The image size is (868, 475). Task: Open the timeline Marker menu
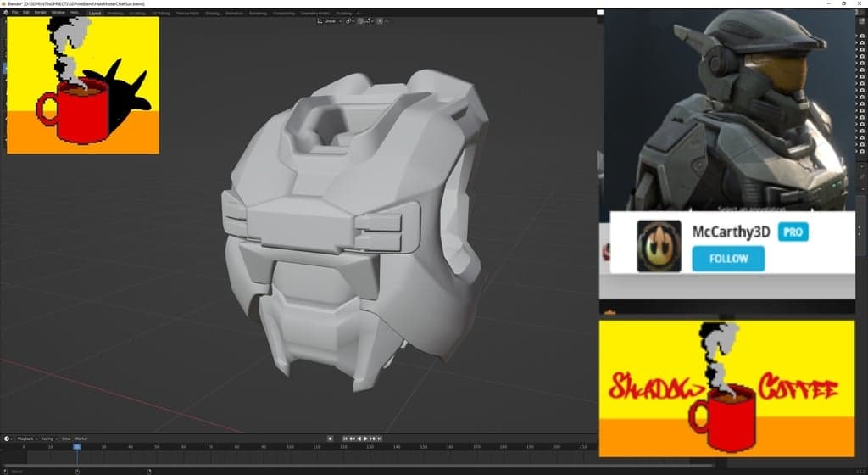81,439
